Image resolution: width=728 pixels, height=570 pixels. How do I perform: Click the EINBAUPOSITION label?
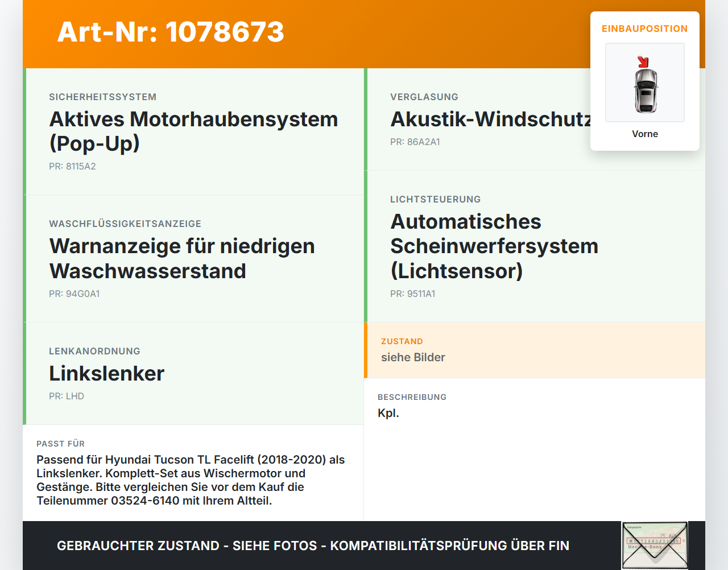click(645, 28)
